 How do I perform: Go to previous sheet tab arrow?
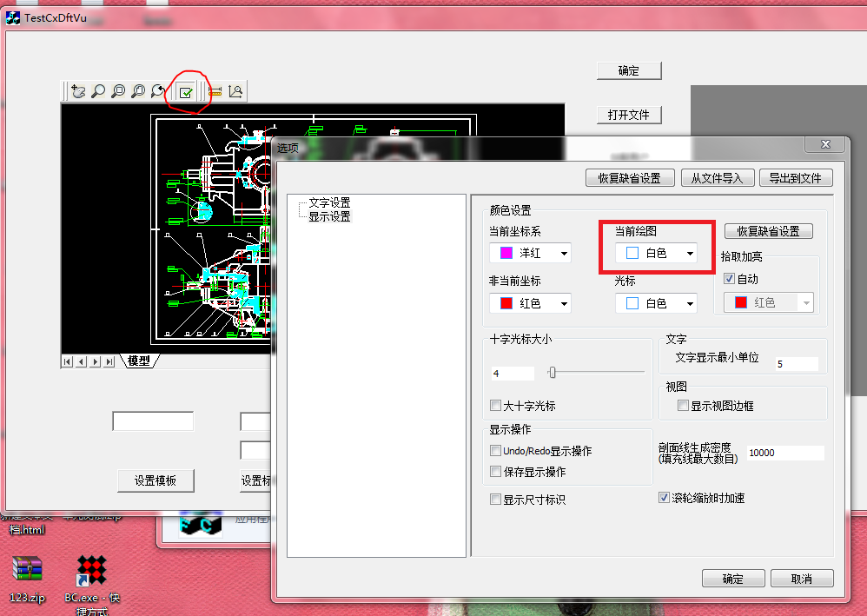click(x=82, y=361)
